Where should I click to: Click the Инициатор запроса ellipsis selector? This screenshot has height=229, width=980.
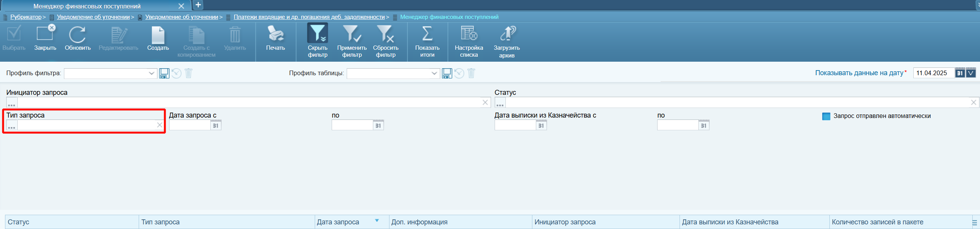12,103
